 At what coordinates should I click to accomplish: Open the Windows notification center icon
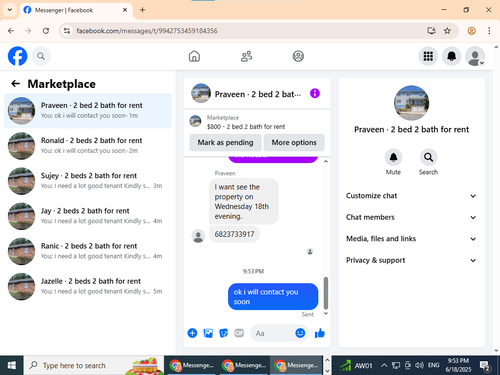click(484, 366)
